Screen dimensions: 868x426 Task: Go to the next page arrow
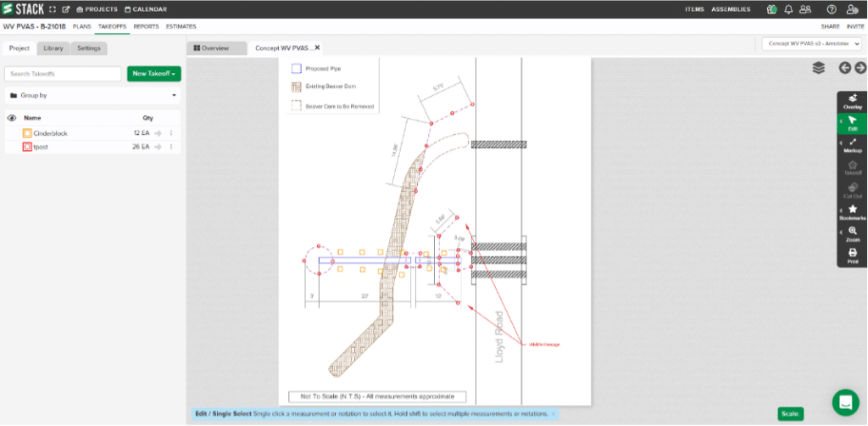click(860, 68)
